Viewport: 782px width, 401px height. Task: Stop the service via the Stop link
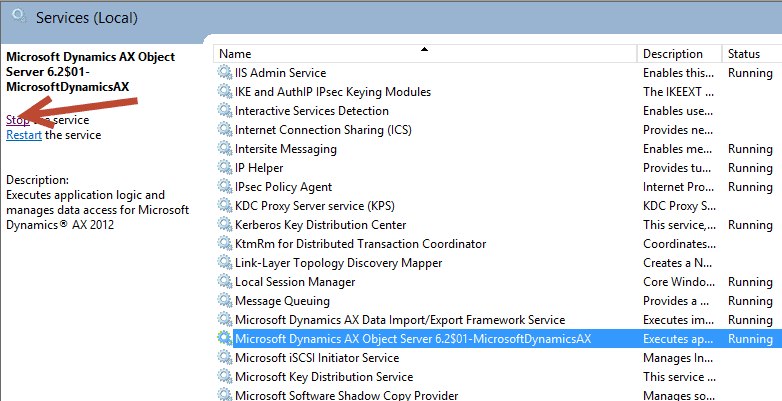17,120
